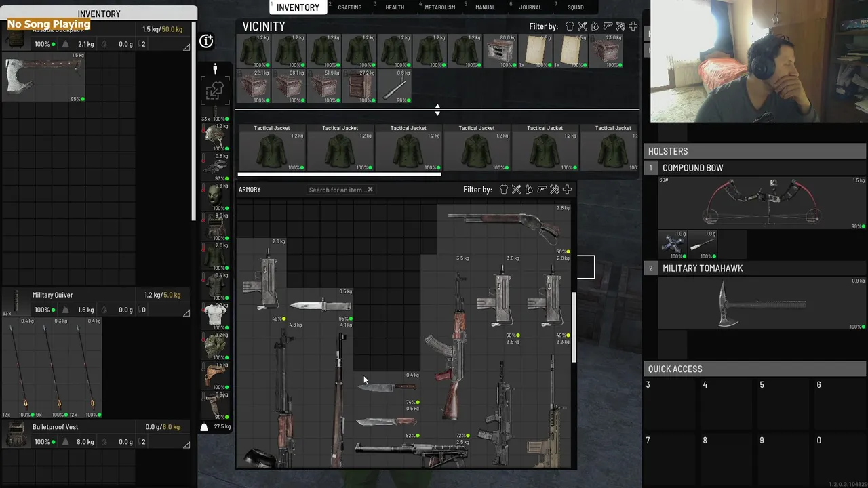Screen dimensions: 868x488
Task: Select the equipped white t-shirt slot
Action: pos(216,315)
